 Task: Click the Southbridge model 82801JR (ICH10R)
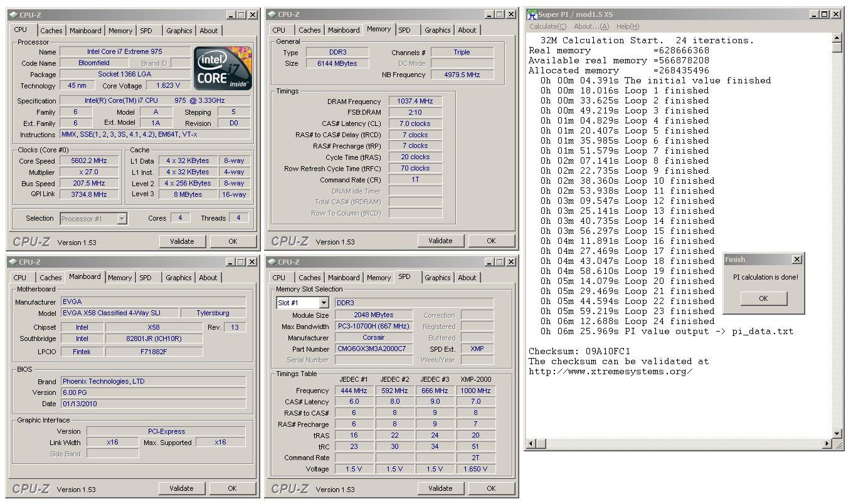point(154,339)
